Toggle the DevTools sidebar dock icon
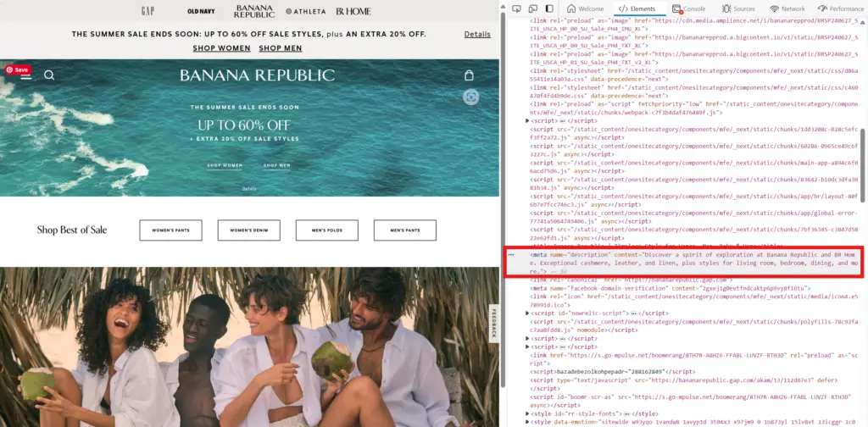The height and width of the screenshot is (427, 868). click(549, 8)
